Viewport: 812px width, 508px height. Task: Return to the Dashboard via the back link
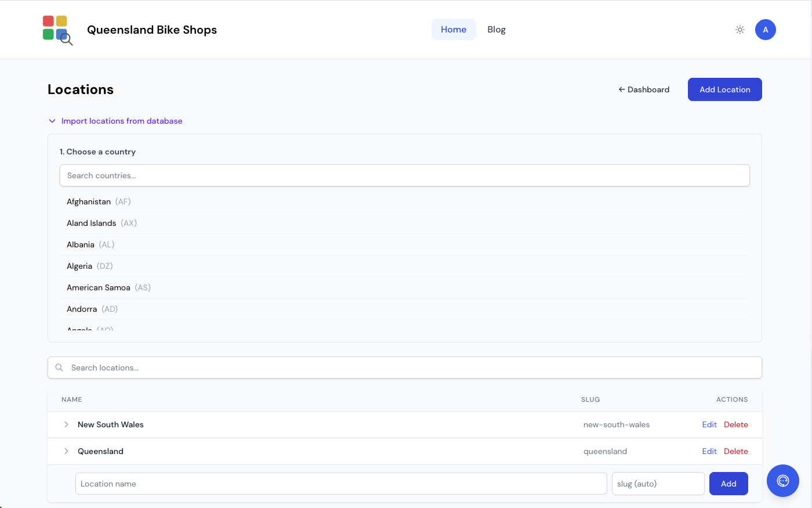[644, 89]
